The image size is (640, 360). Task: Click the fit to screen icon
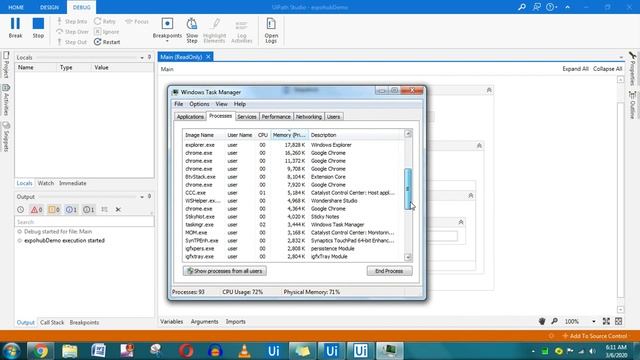click(606, 321)
